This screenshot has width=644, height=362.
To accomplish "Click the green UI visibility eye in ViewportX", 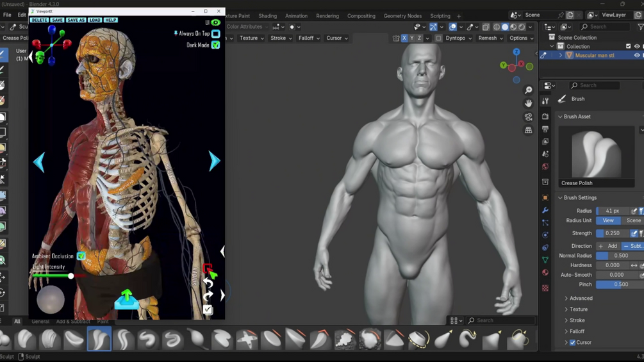I will coord(215,22).
